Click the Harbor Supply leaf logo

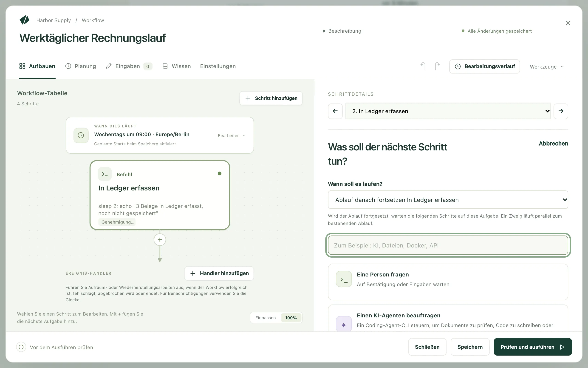pos(24,20)
